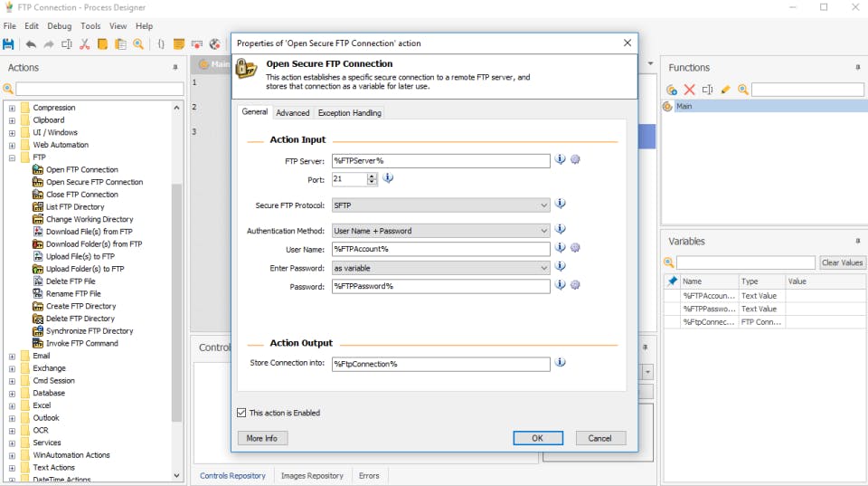Click the red X delete function icon

689,90
